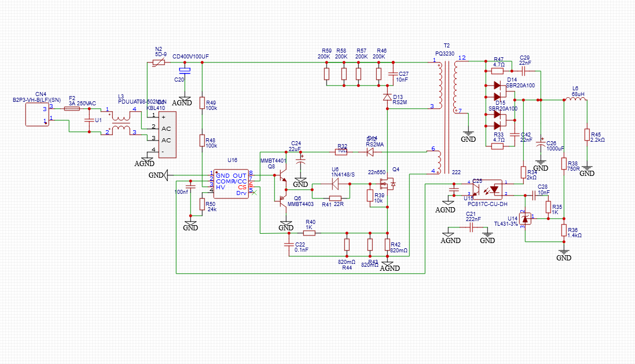
Task: Click the PC817C optocoupler symbol
Action: 487,188
